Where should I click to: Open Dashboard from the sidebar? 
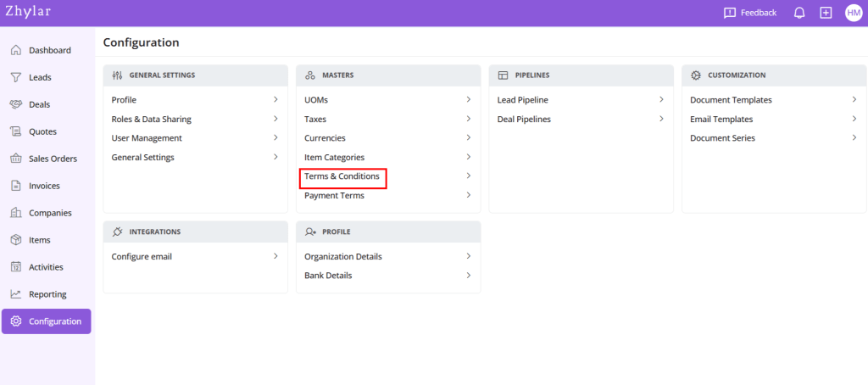pos(49,50)
